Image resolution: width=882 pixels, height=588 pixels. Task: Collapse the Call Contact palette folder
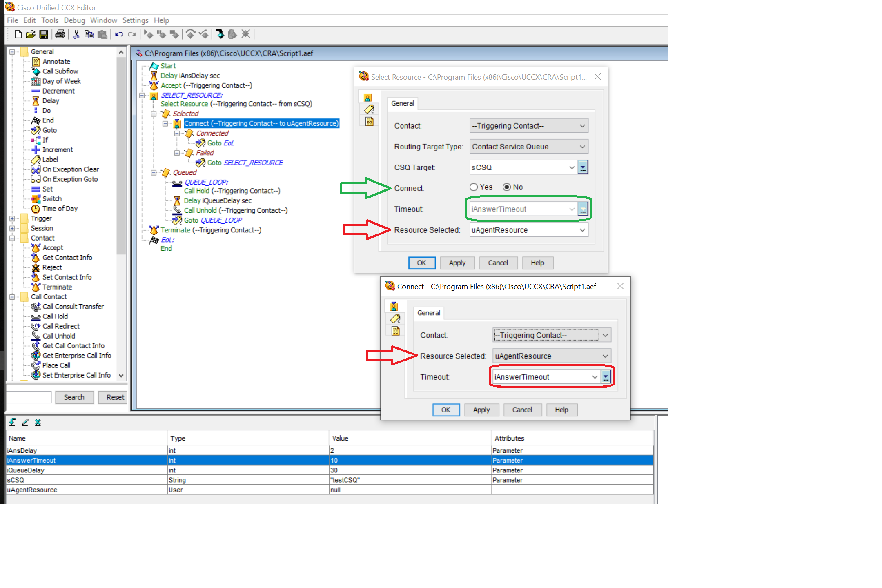(x=12, y=297)
